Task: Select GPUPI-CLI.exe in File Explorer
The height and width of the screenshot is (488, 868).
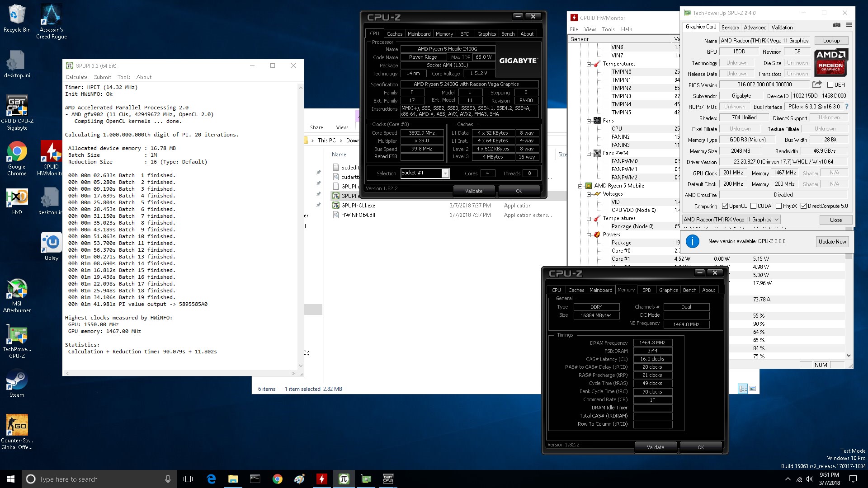Action: tap(358, 206)
